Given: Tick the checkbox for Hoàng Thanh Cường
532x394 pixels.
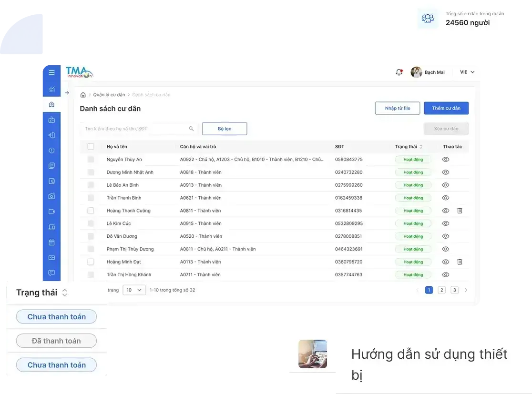Looking at the screenshot, I should (91, 211).
